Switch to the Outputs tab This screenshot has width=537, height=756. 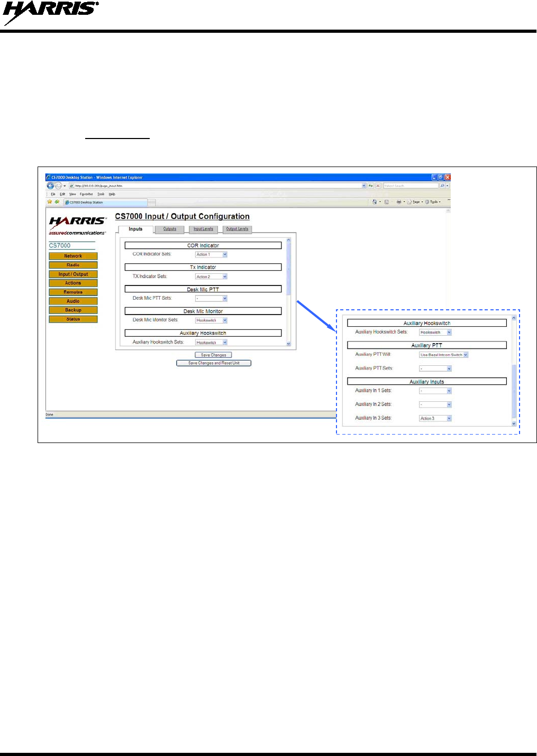click(170, 229)
